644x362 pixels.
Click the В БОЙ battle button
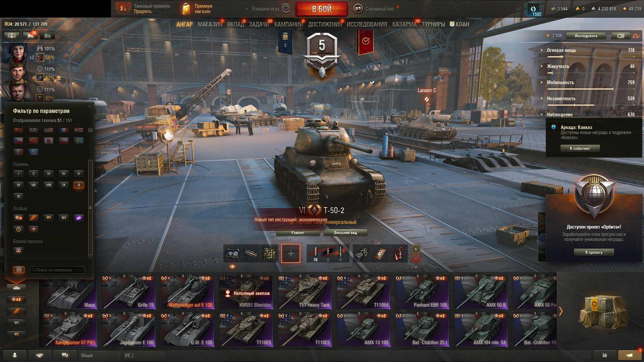[322, 9]
